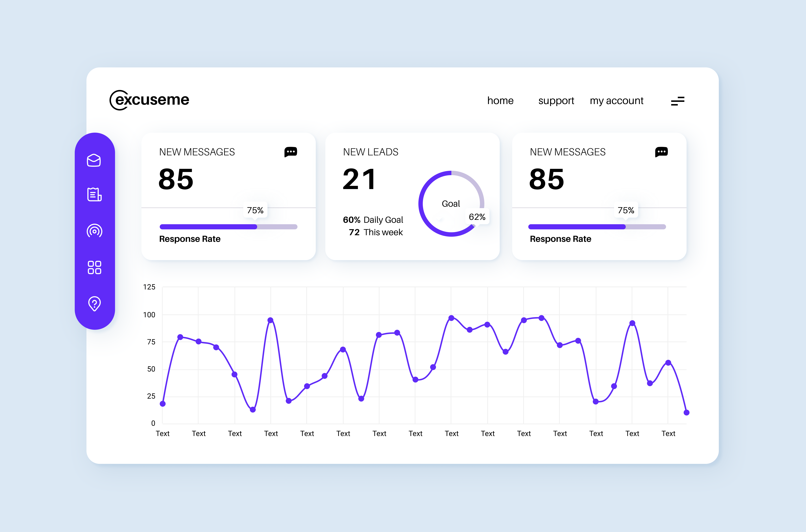Click the first data point on chart line
Image resolution: width=806 pixels, height=532 pixels.
(x=162, y=404)
